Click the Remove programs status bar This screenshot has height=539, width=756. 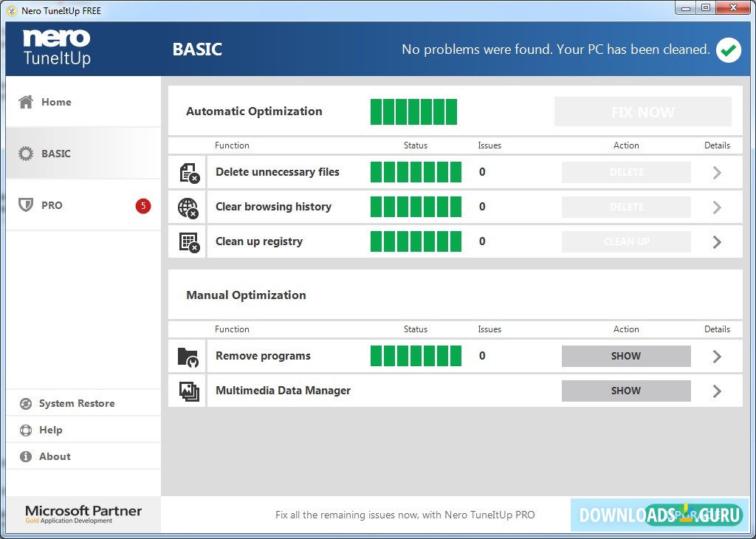tap(416, 357)
